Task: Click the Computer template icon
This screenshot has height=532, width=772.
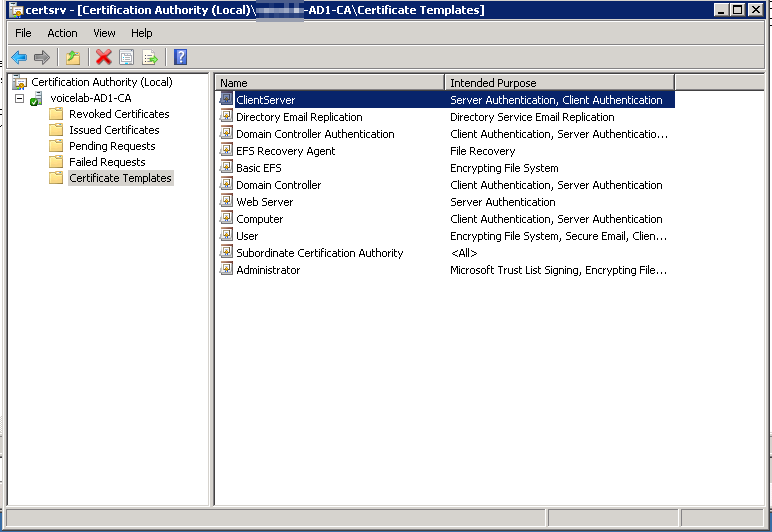Action: pos(226,218)
